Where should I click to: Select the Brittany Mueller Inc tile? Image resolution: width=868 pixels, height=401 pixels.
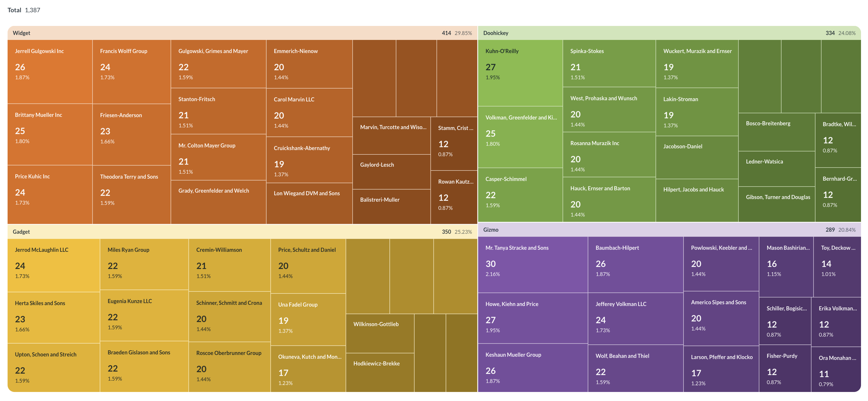point(50,134)
